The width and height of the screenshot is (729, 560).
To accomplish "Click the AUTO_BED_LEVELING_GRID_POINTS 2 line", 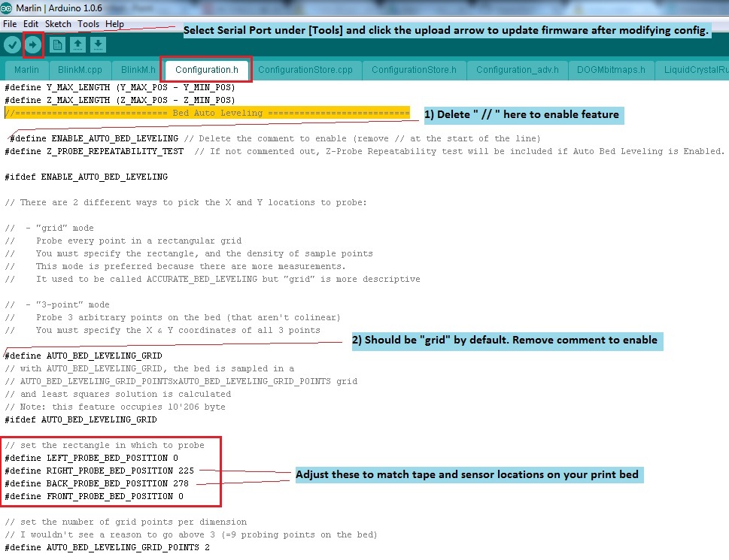I will [x=108, y=547].
